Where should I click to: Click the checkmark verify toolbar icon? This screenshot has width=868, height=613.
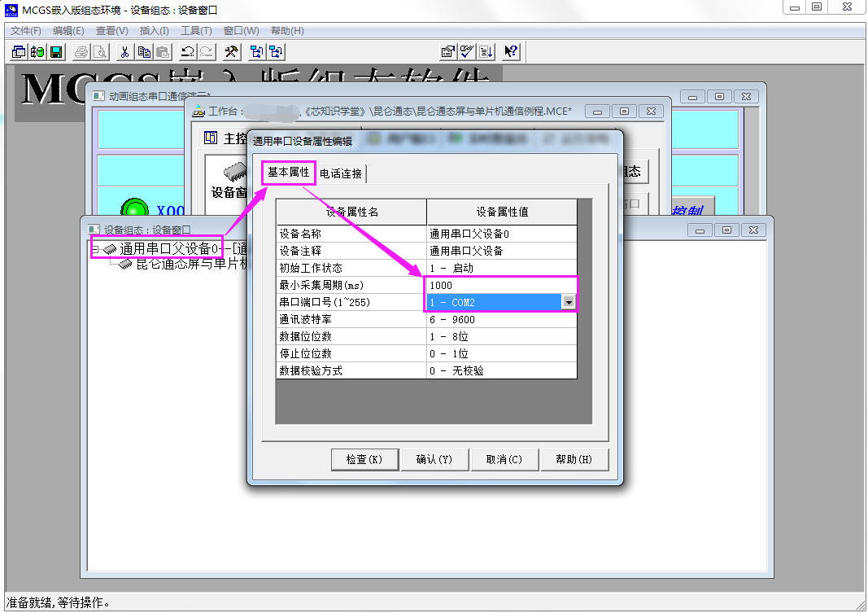(467, 52)
